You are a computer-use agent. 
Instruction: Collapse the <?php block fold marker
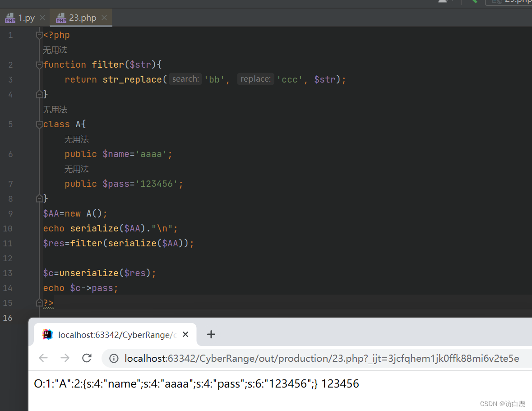tap(39, 35)
